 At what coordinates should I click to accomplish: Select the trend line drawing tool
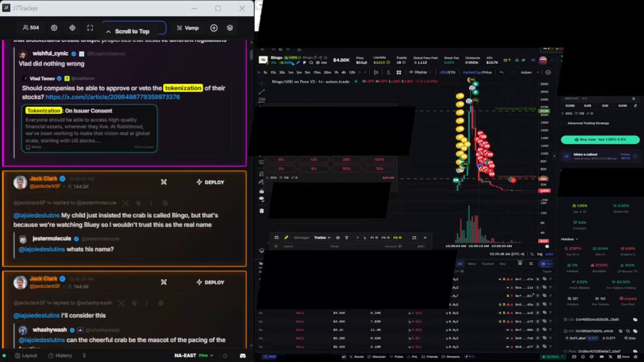[261, 92]
